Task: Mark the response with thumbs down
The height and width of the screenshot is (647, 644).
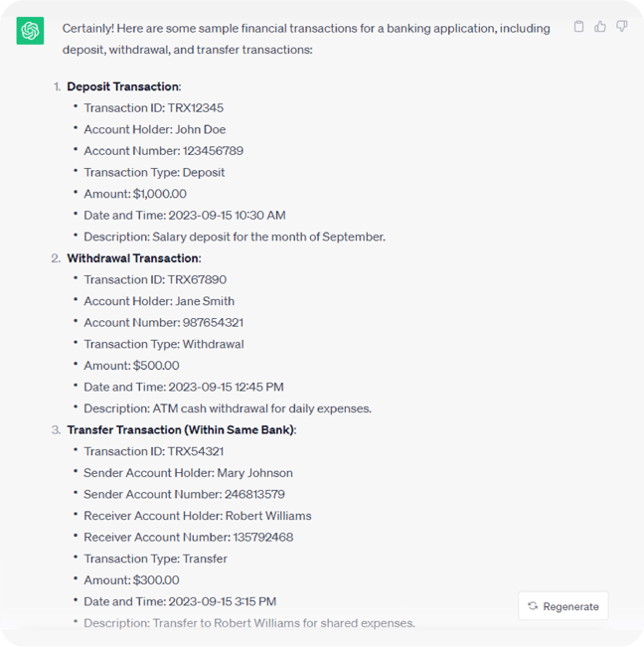Action: 622,27
